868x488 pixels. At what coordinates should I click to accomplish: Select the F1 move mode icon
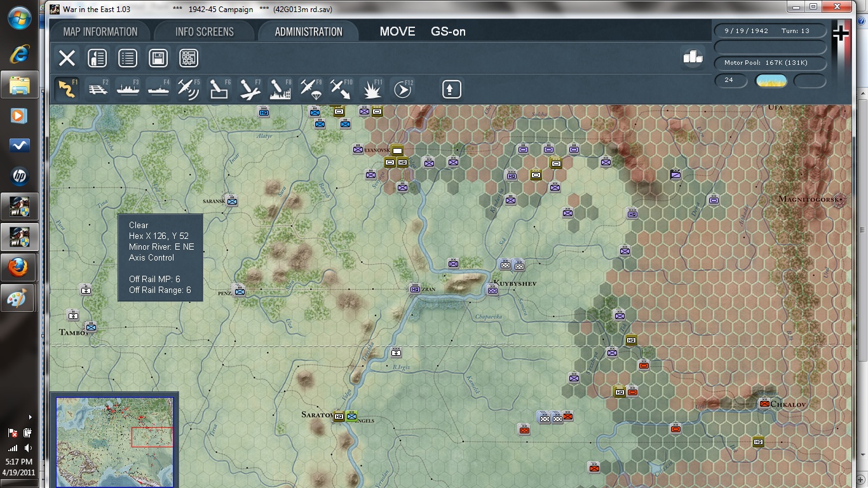[x=67, y=90]
